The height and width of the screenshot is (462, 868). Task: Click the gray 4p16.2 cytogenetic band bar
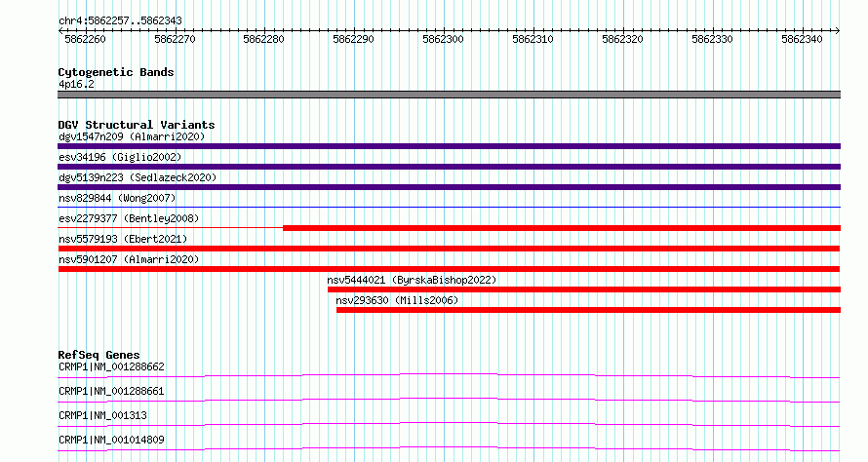click(449, 95)
